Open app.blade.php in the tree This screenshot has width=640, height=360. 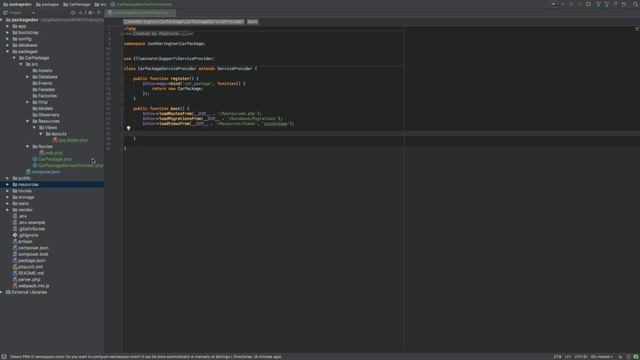[x=70, y=140]
